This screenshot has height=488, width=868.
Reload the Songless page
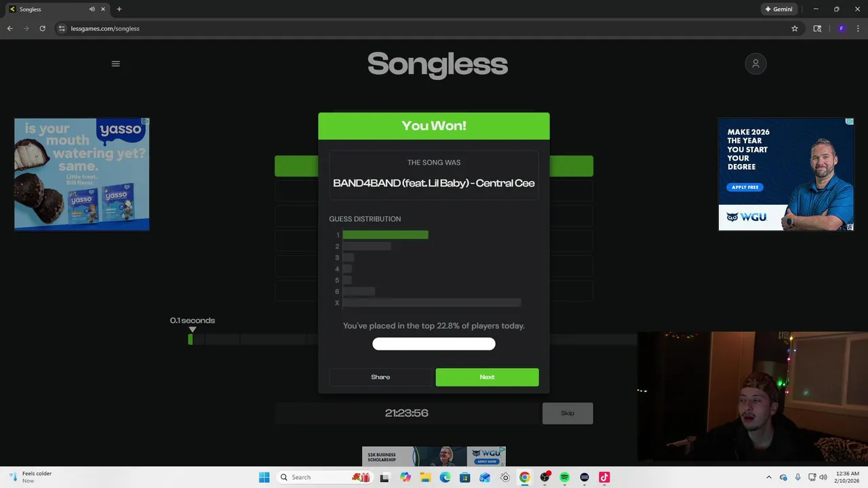tap(42, 28)
